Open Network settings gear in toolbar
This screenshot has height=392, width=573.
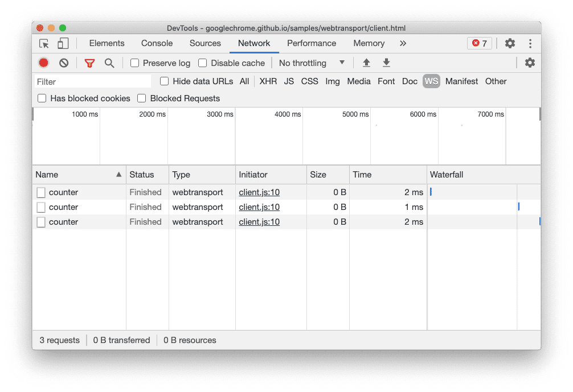point(530,63)
